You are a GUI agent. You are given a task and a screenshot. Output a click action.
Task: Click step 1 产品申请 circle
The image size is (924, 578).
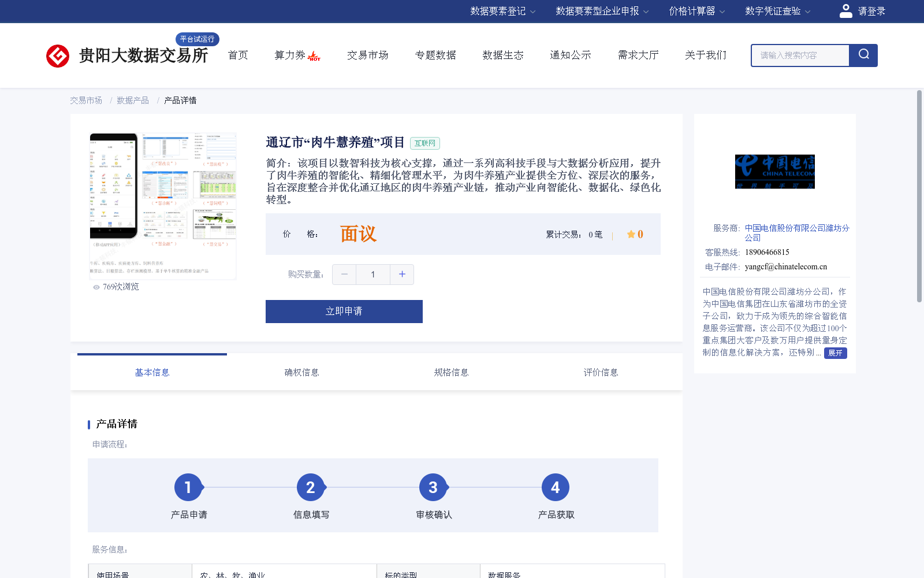tap(188, 487)
